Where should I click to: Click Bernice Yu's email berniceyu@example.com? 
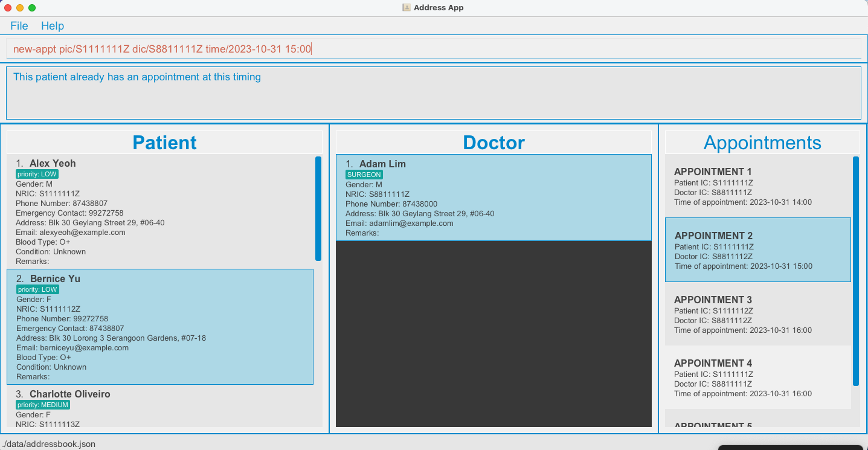pos(84,348)
